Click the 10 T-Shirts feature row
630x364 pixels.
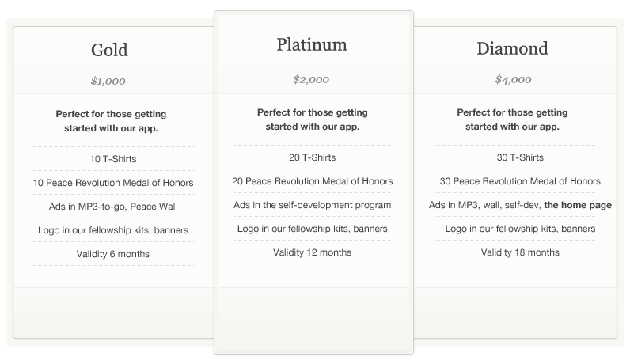tap(113, 159)
